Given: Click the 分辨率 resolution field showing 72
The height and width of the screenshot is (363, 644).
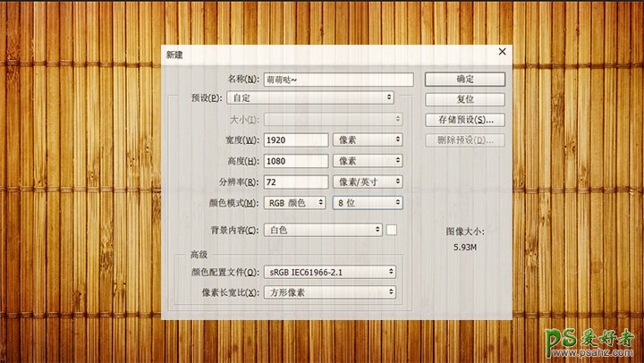Looking at the screenshot, I should pos(296,181).
